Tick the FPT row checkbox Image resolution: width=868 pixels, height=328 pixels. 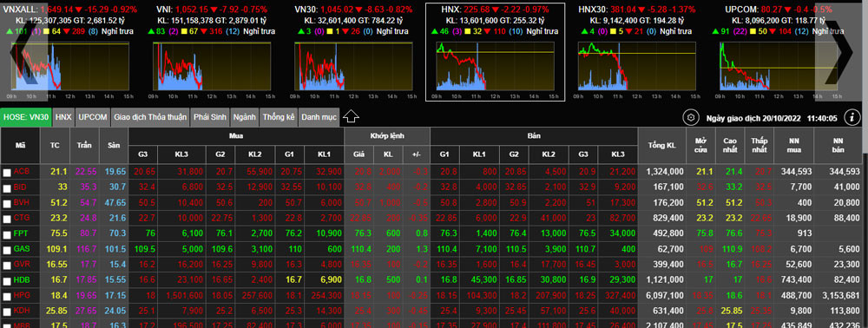[x=7, y=235]
